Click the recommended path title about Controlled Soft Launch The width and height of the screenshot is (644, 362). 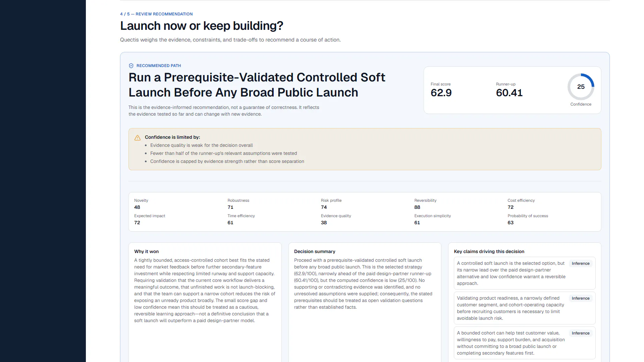click(x=257, y=85)
